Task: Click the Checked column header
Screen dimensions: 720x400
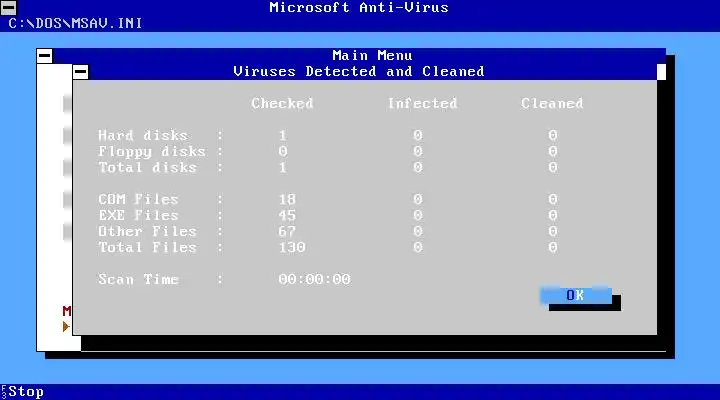Action: pos(282,103)
